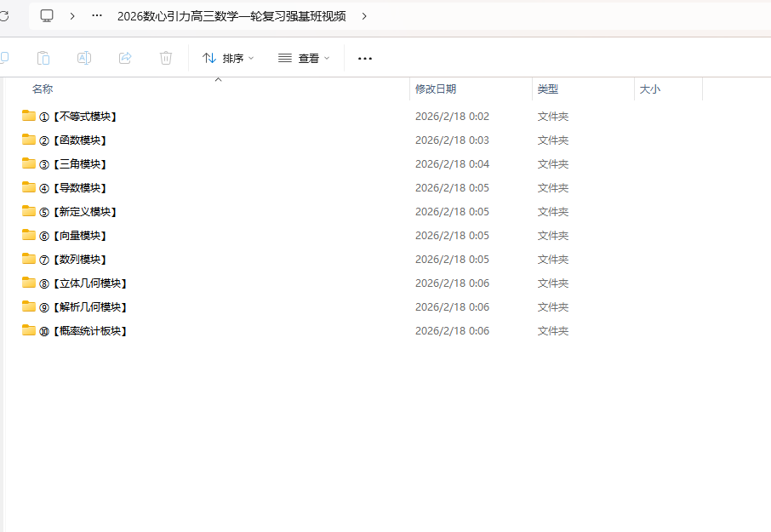Click the 大小 column header
Screen dimensions: 771x532
(x=649, y=89)
